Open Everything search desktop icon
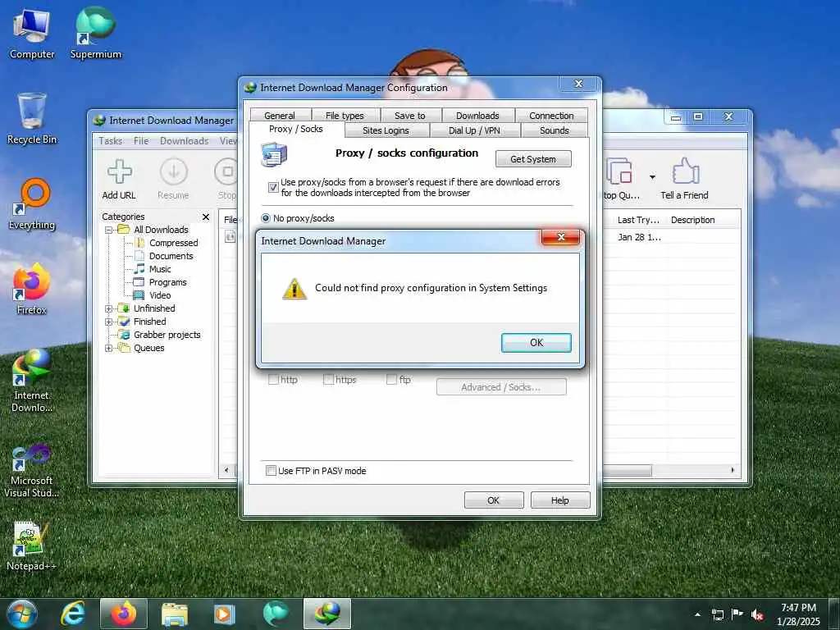This screenshot has width=840, height=630. [x=32, y=204]
